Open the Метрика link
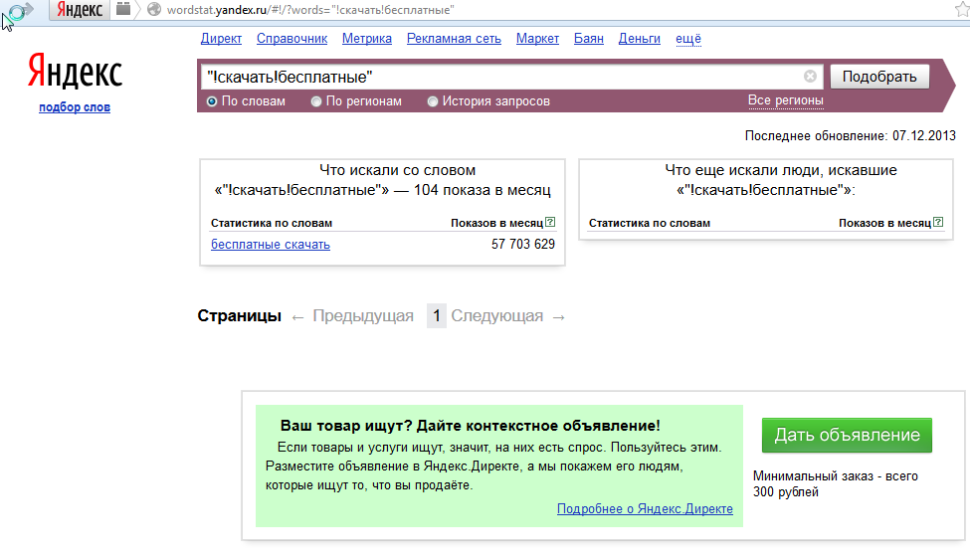 pos(367,39)
